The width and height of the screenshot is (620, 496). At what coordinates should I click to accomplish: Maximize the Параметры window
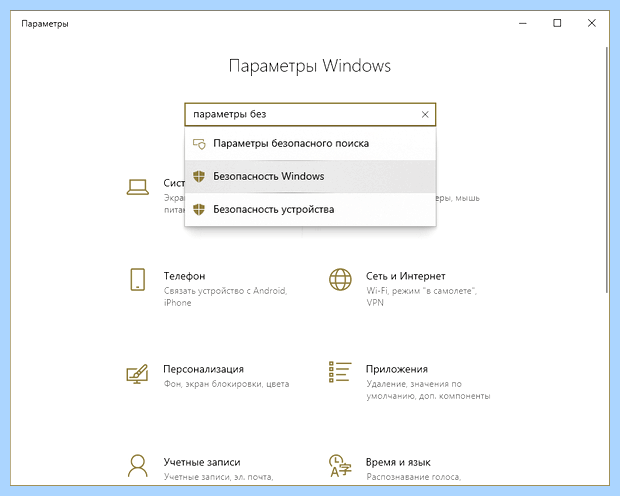pyautogui.click(x=557, y=23)
